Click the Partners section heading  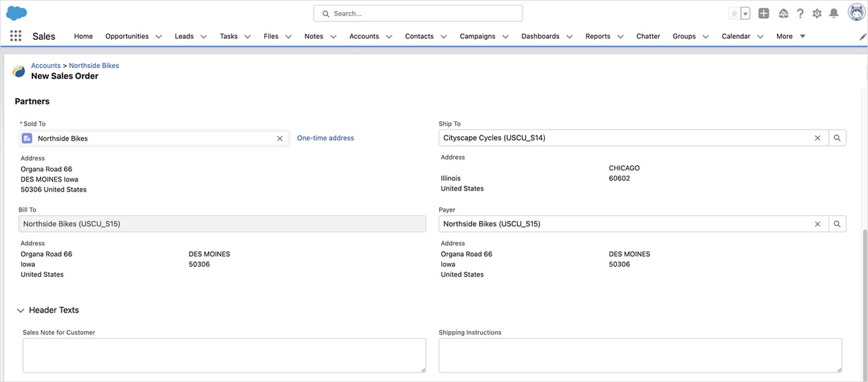(32, 101)
